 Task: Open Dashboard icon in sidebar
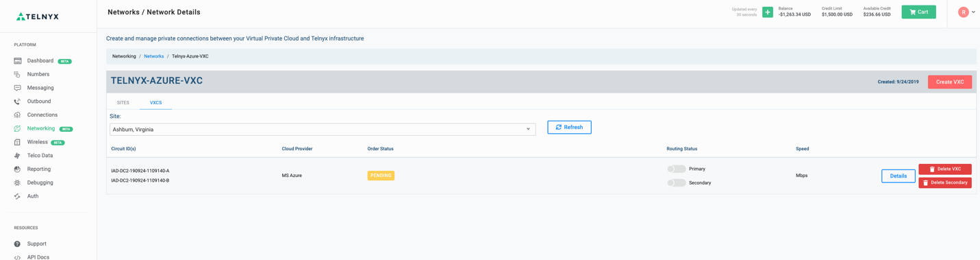(x=18, y=61)
